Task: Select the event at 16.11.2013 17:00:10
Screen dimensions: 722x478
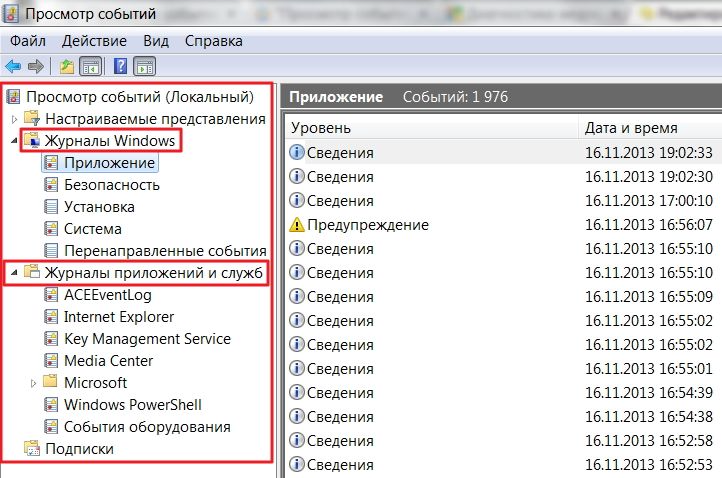Action: (504, 200)
